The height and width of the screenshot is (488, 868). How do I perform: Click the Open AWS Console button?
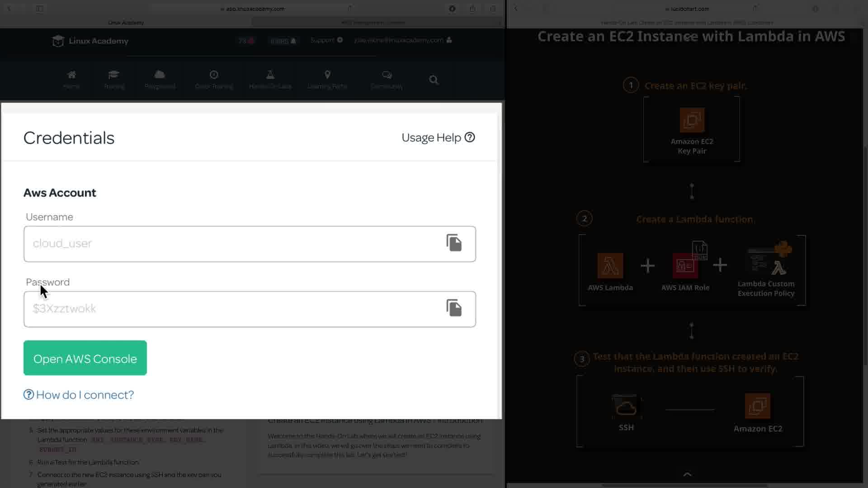point(85,358)
